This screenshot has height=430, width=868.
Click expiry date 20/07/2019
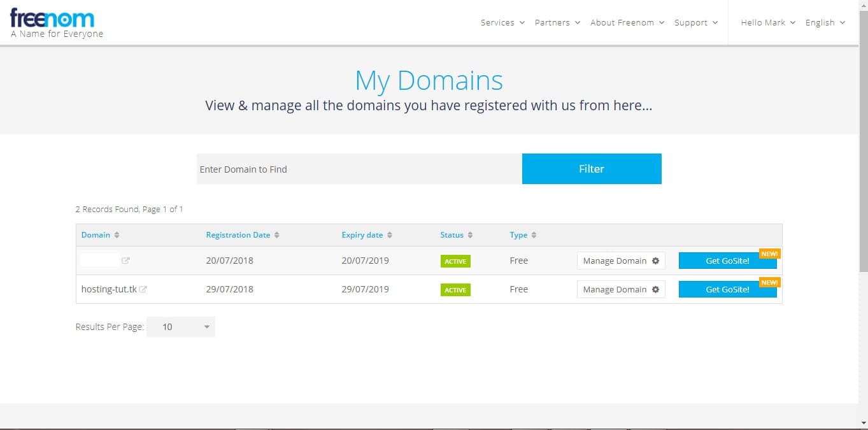tap(366, 261)
